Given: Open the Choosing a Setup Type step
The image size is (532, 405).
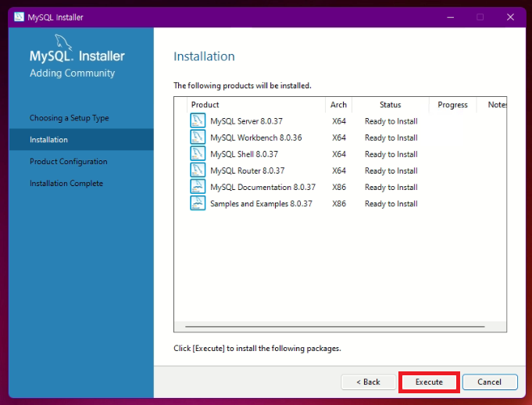Looking at the screenshot, I should 70,118.
